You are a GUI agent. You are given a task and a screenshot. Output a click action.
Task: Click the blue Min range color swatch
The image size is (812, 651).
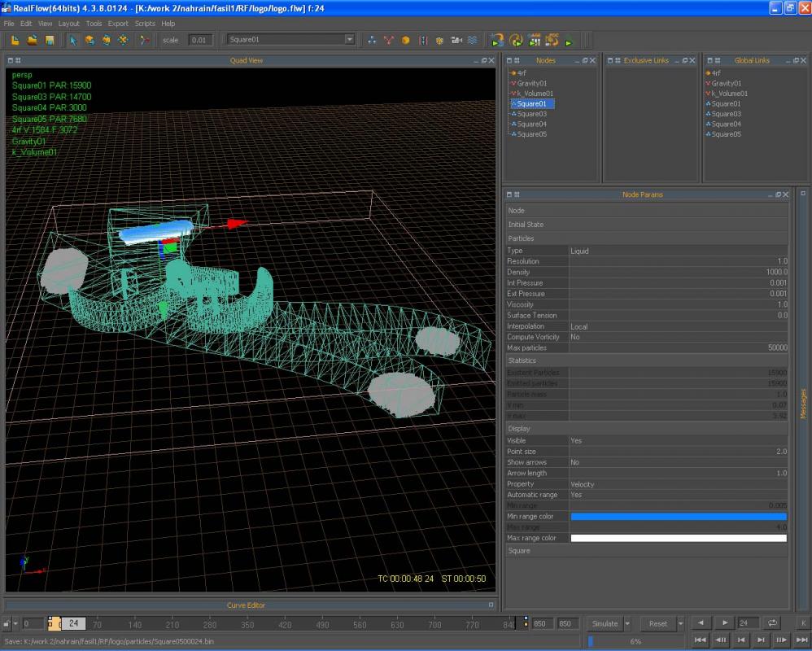[x=678, y=517]
